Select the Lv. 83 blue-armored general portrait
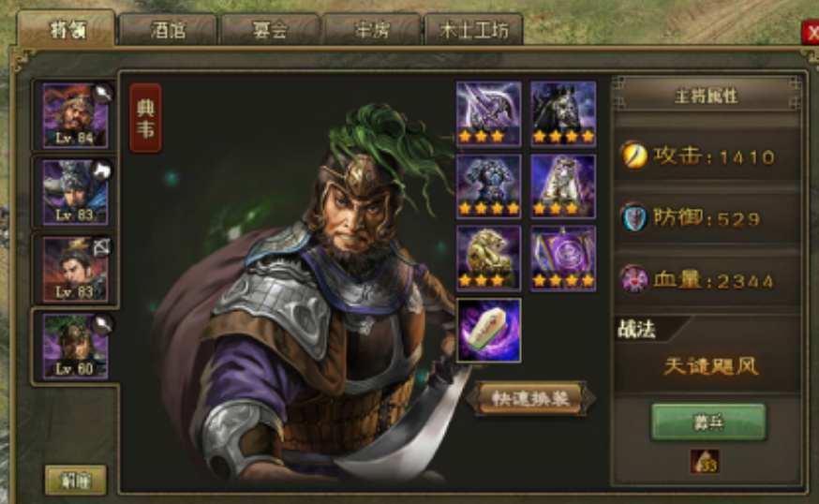 coord(75,192)
